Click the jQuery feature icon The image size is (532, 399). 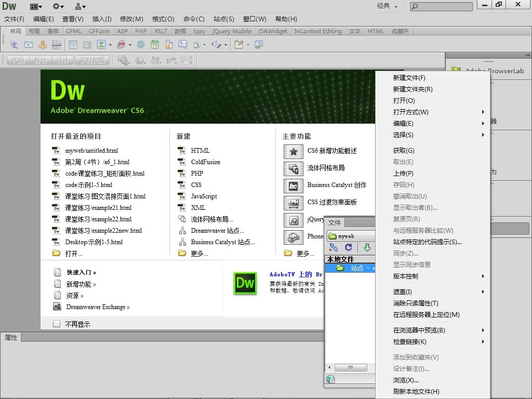(294, 220)
